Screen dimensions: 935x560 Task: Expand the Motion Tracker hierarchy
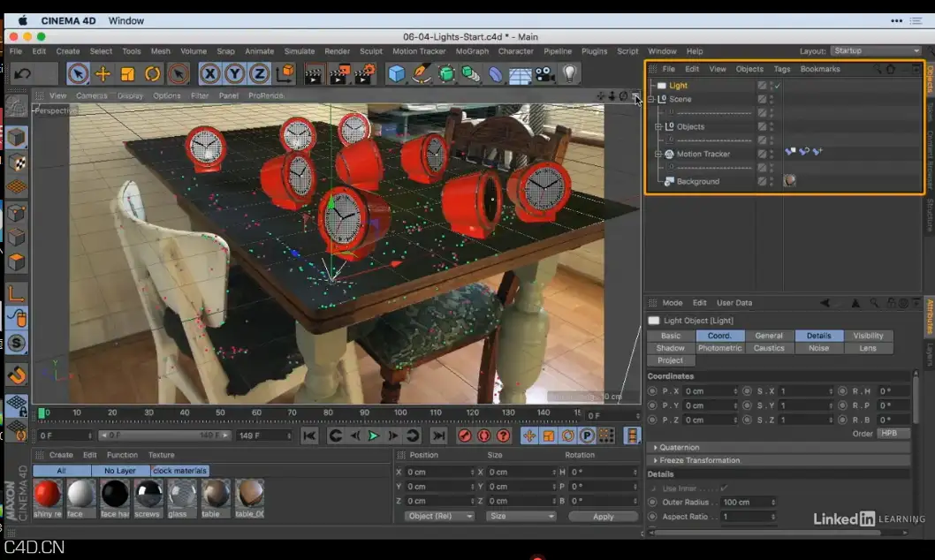point(658,154)
